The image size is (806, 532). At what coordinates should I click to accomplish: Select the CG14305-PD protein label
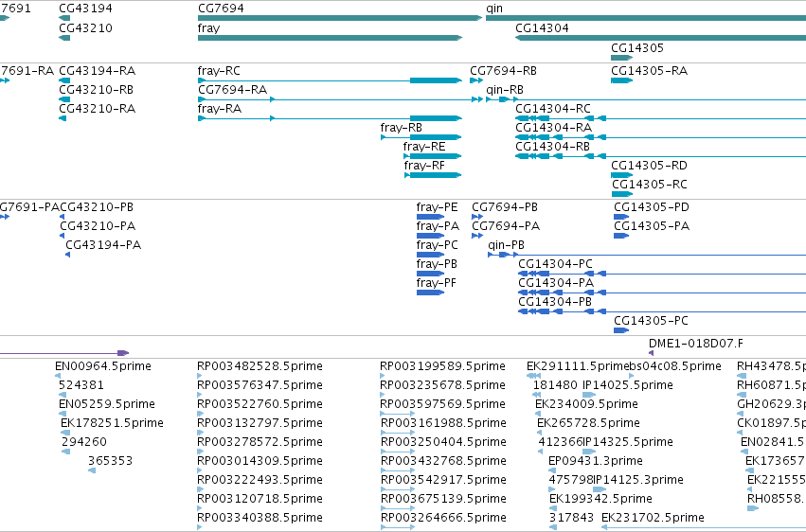coord(652,207)
